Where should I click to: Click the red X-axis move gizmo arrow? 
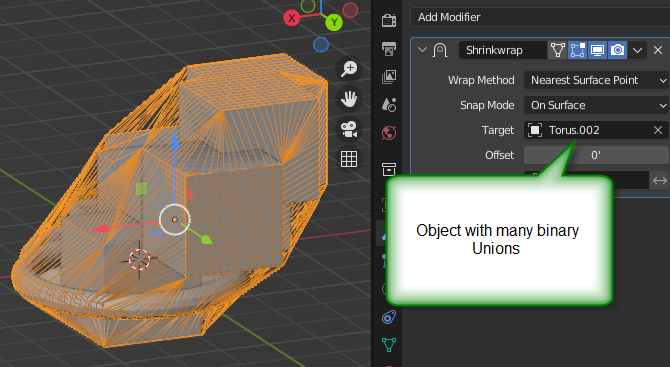click(x=101, y=229)
